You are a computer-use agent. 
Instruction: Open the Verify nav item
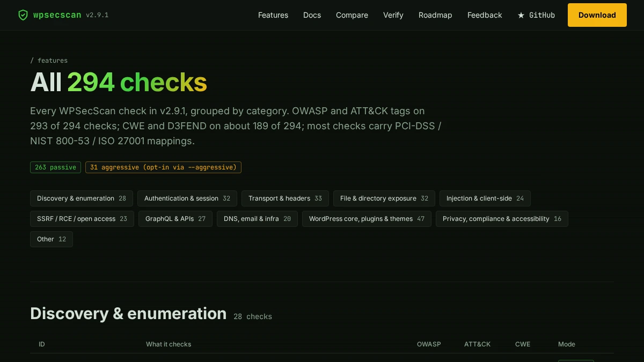pyautogui.click(x=393, y=15)
